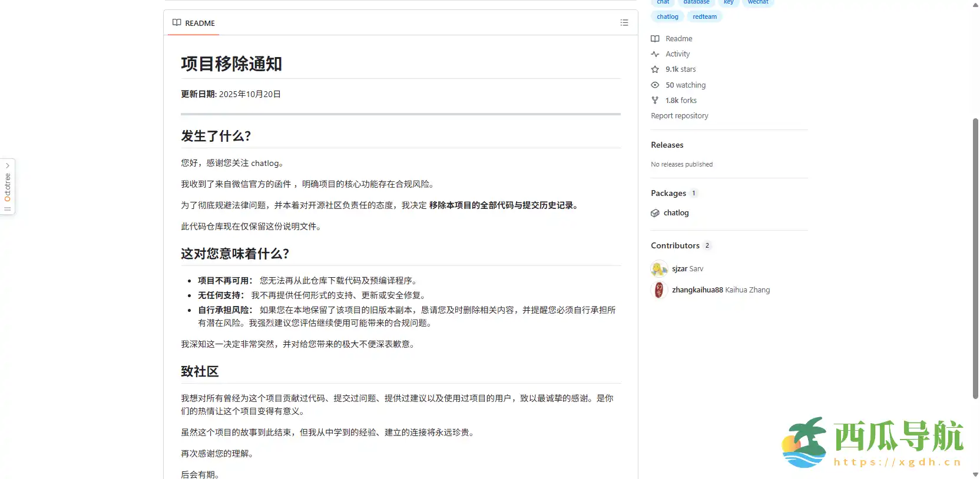This screenshot has height=479, width=980.
Task: Open the README outline list icon
Action: [x=624, y=23]
